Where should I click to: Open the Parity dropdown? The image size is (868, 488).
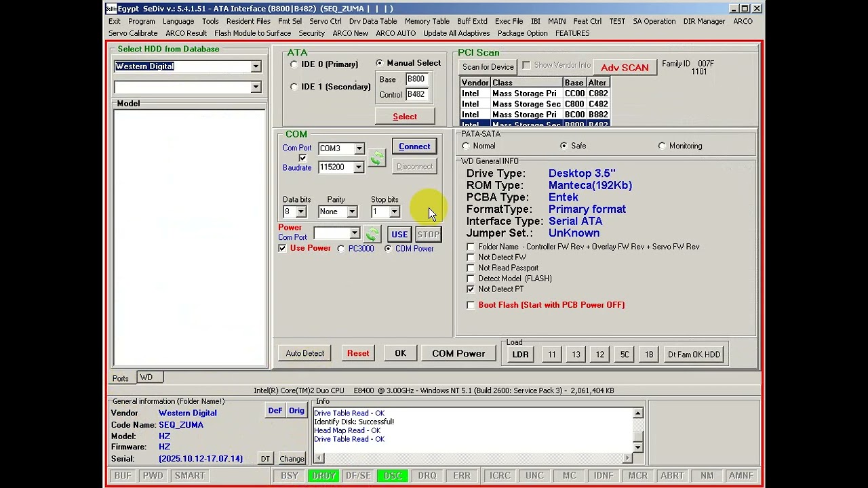tap(352, 212)
